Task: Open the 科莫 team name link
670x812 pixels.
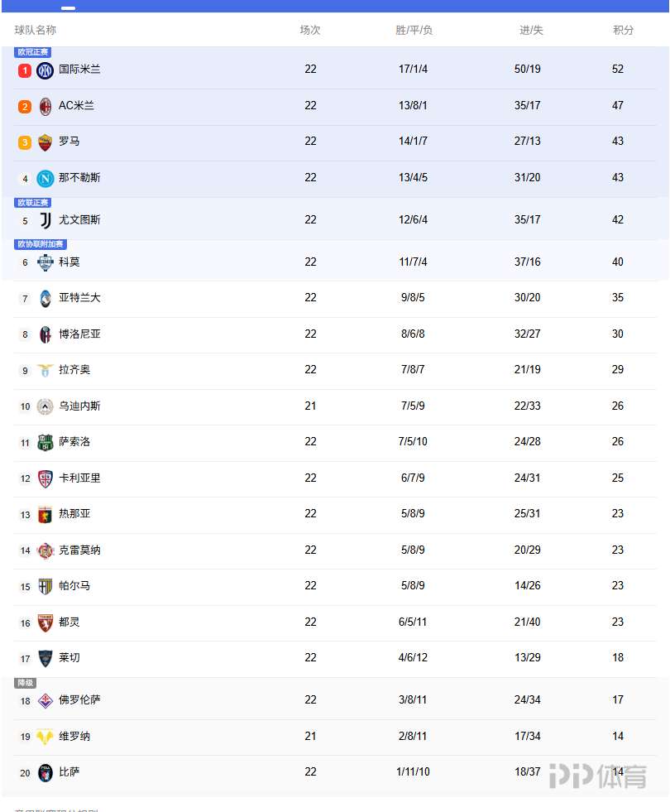Action: tap(69, 262)
